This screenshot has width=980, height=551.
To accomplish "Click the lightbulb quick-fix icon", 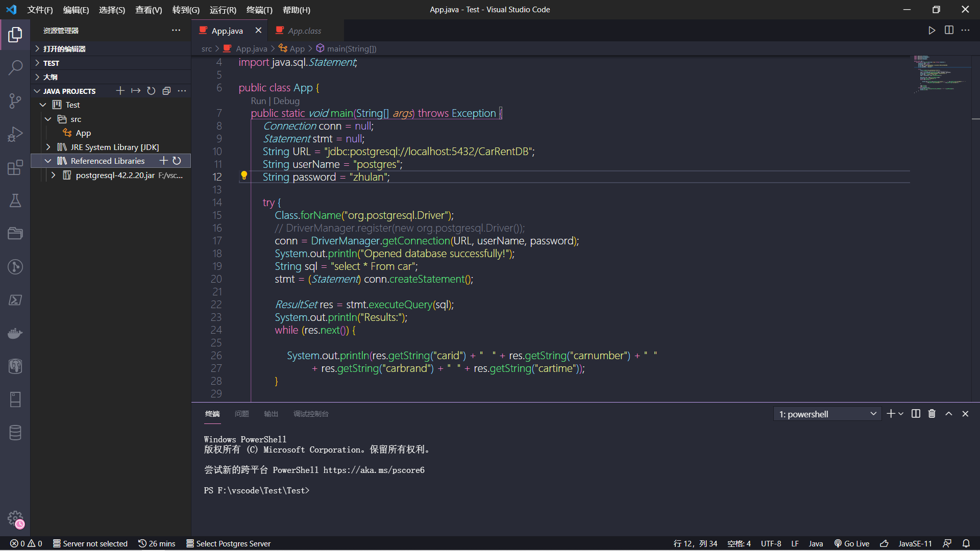I will 244,176.
